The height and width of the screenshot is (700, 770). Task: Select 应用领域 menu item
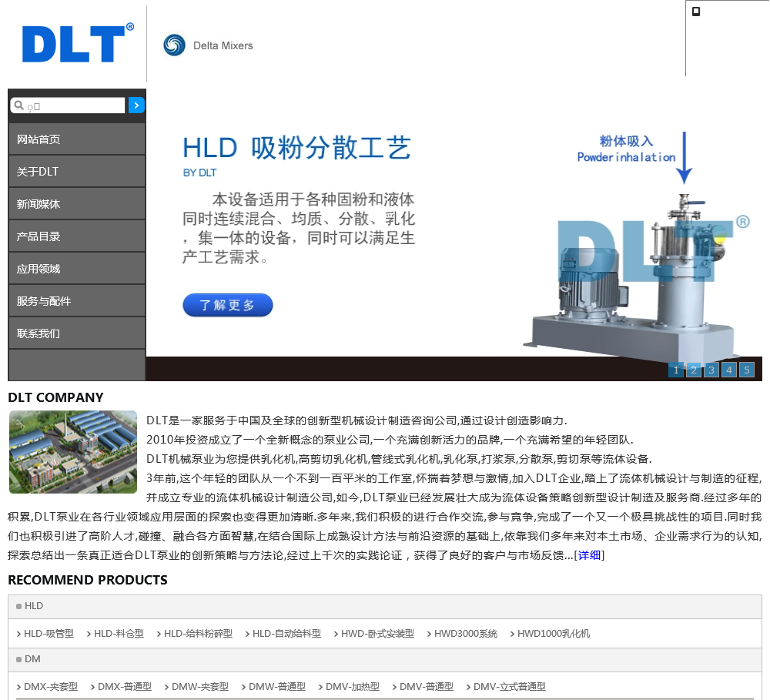[x=76, y=269]
